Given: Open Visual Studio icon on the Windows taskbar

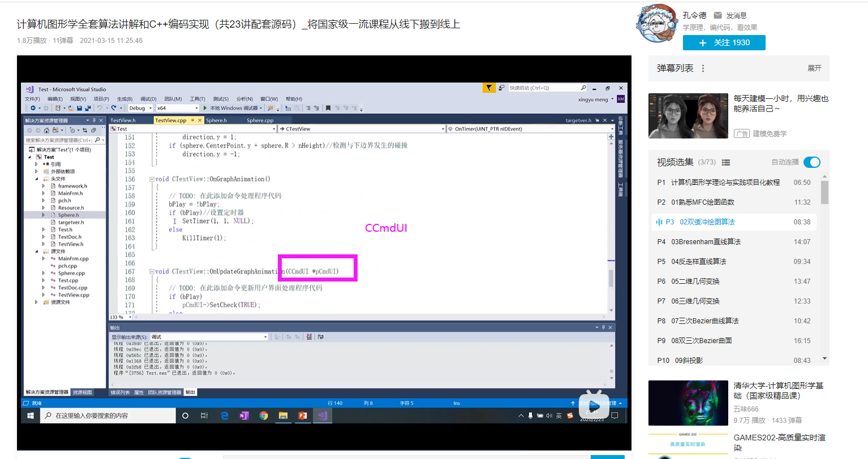Looking at the screenshot, I should pyautogui.click(x=323, y=415).
